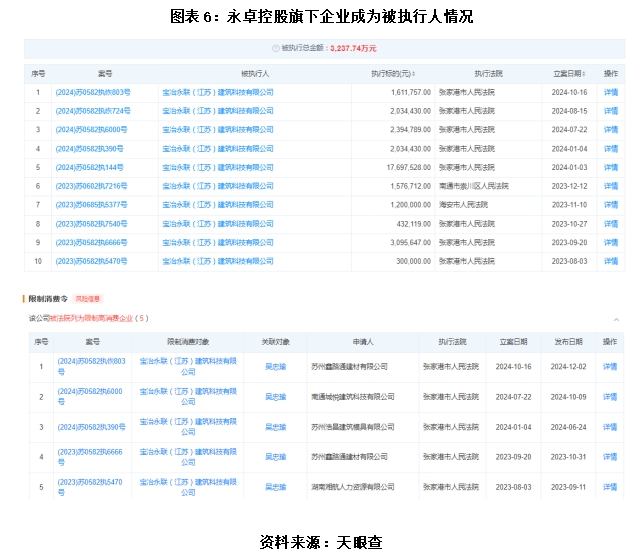Collapse the 限制消费令 section chevron
Viewport: 640px width, 558px height.
click(614, 319)
